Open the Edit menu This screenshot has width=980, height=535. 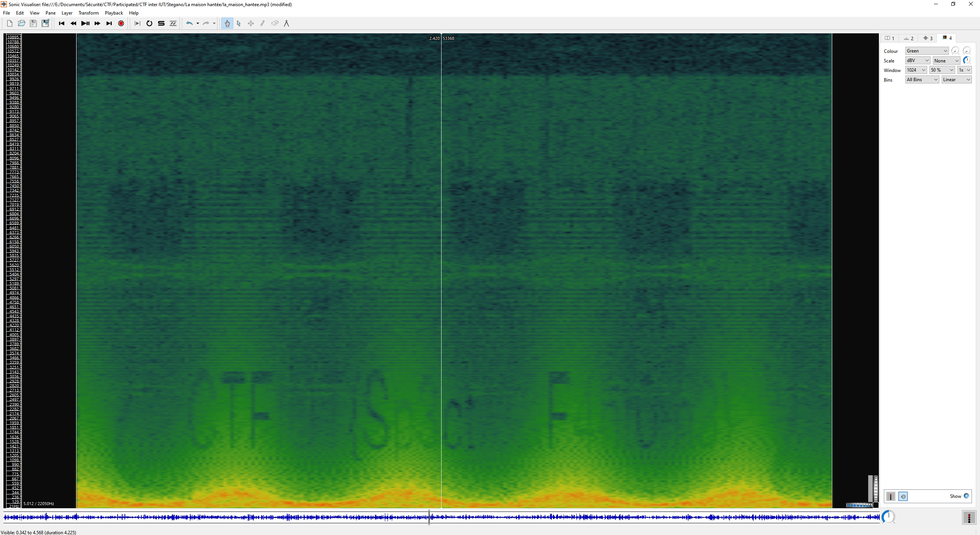[20, 13]
